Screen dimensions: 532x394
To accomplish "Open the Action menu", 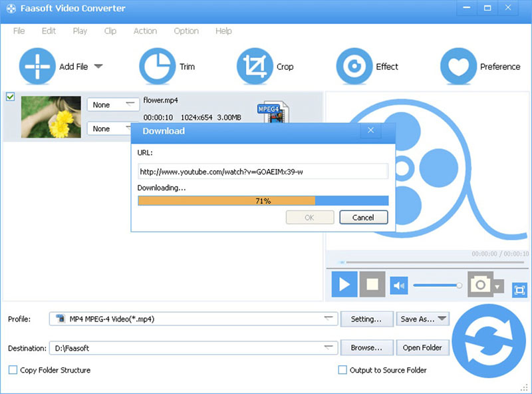I will (145, 31).
